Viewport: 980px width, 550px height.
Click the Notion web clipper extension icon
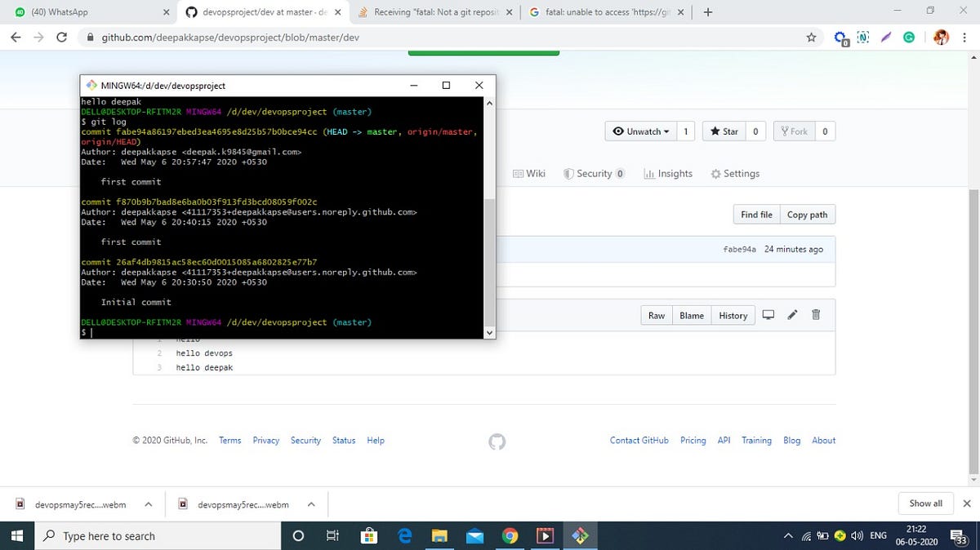tap(863, 37)
